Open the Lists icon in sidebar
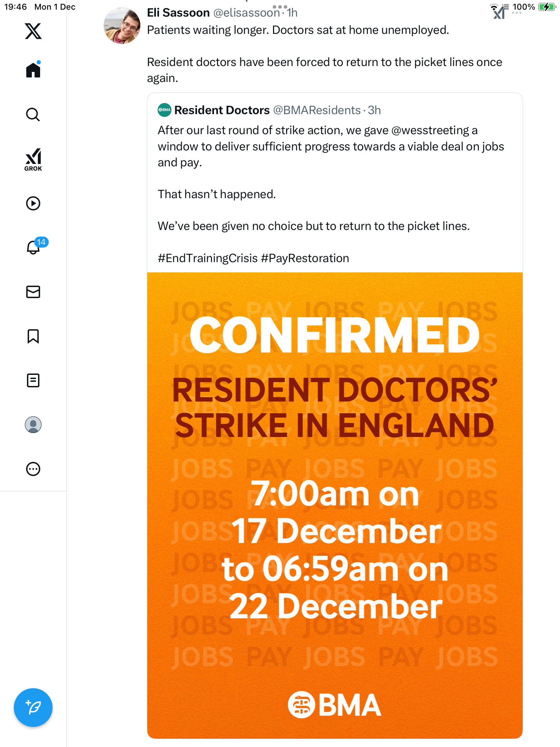 click(x=33, y=380)
